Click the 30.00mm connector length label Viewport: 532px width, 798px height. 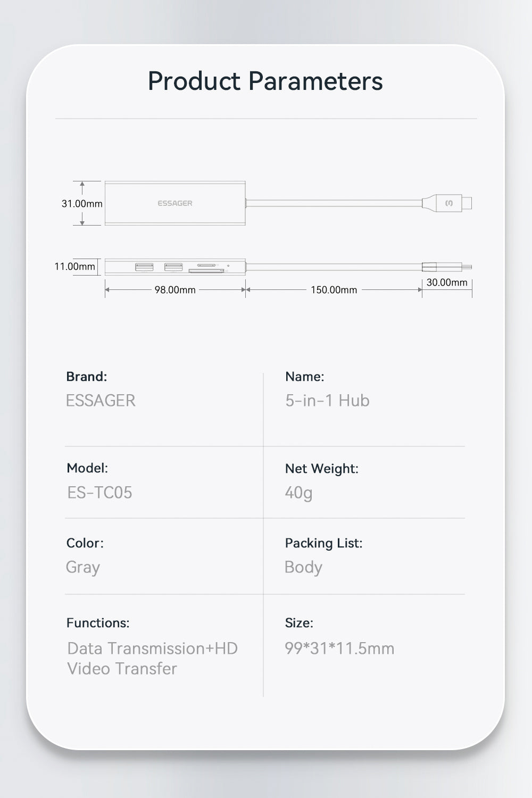coord(447,282)
